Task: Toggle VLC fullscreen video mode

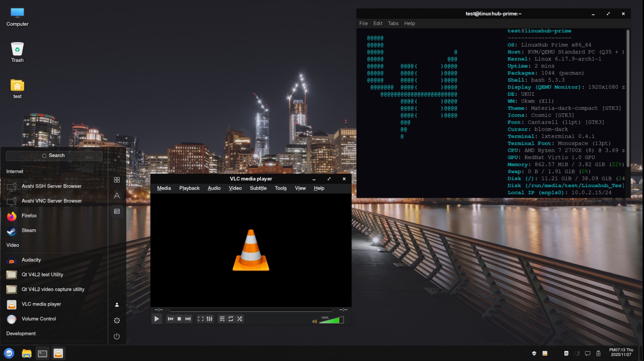Action: tap(201, 319)
